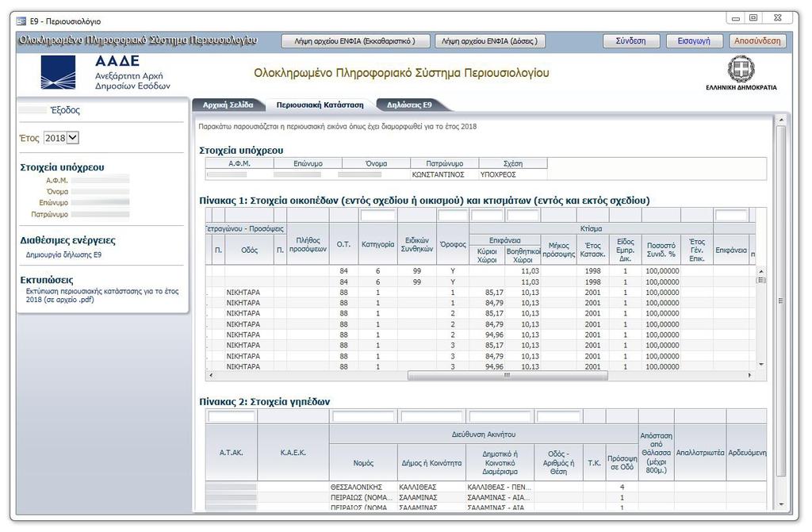Sort by Πλήθος προσόψεων column header
Viewport: 812px width, 532px height.
coord(308,244)
